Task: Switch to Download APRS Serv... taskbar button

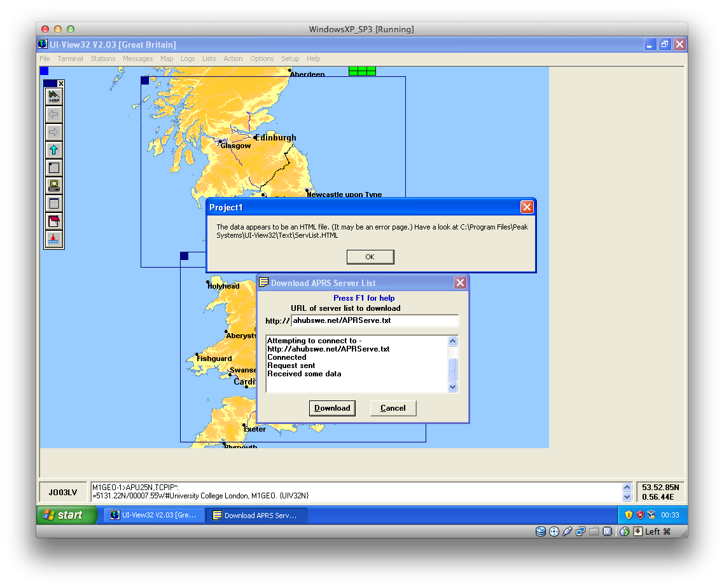Action: [x=256, y=515]
